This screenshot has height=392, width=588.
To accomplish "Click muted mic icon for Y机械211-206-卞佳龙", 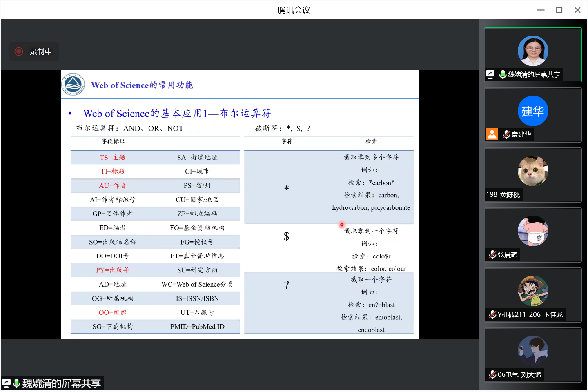I will point(492,314).
